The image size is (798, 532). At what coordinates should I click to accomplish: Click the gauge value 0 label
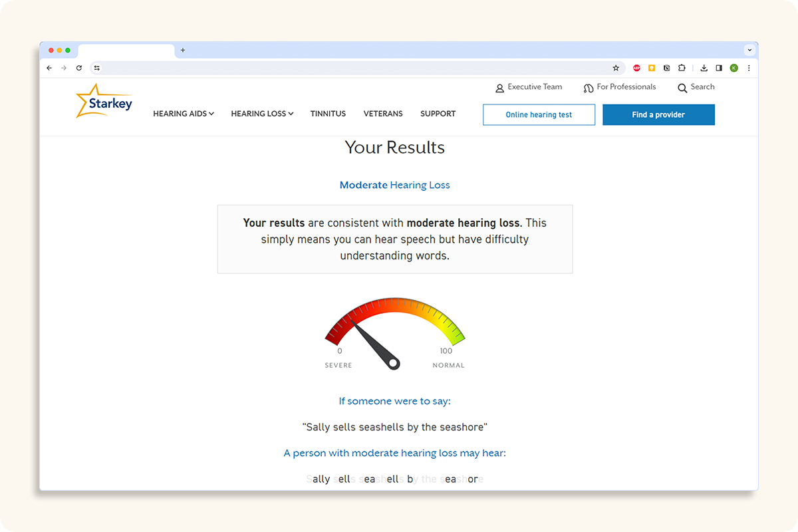pyautogui.click(x=340, y=351)
